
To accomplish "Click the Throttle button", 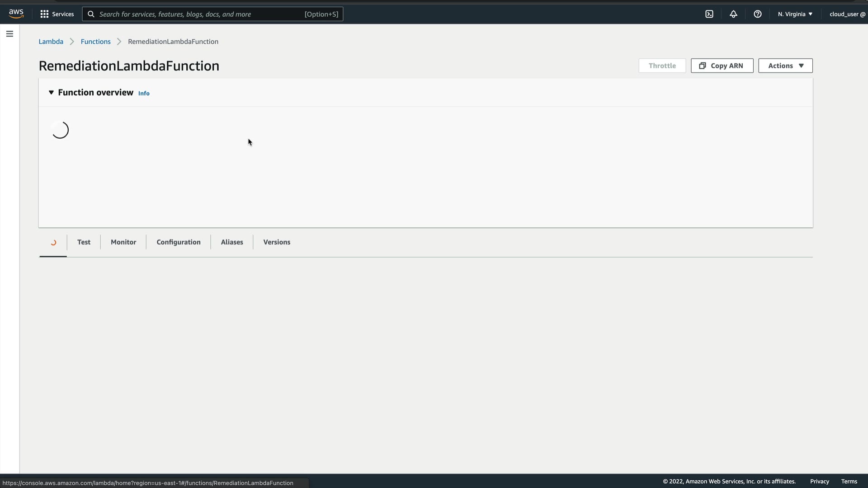I will click(662, 66).
